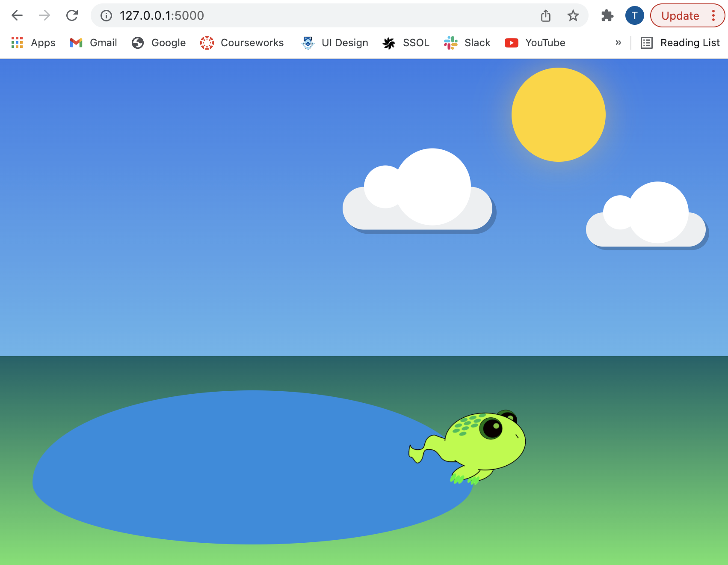Bookmark this page with the star icon
This screenshot has width=728, height=565.
pyautogui.click(x=573, y=16)
